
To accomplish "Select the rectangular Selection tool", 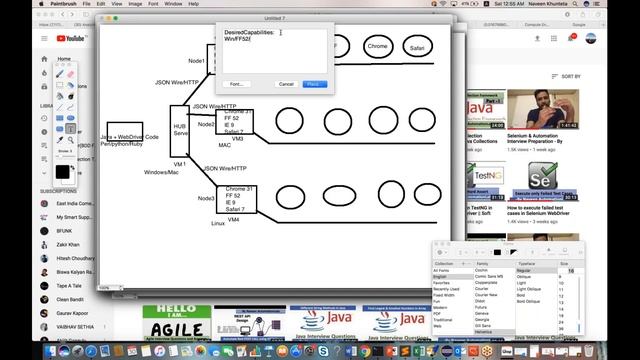I will tap(60, 85).
